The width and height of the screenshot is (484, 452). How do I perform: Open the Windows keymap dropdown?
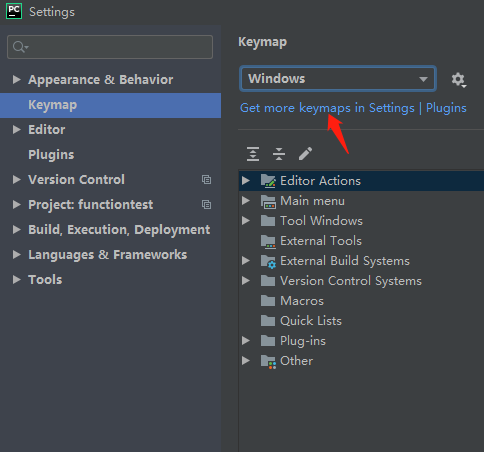338,79
